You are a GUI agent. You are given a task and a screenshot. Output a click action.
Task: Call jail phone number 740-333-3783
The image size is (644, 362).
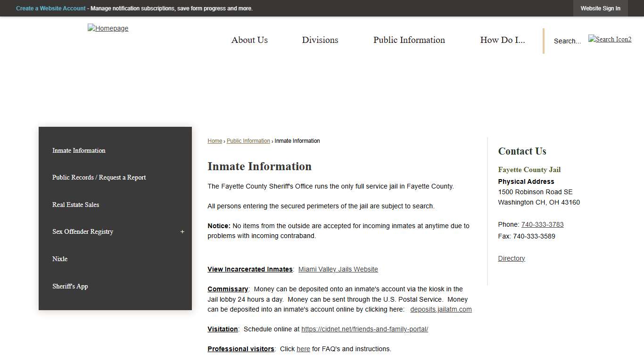point(542,224)
